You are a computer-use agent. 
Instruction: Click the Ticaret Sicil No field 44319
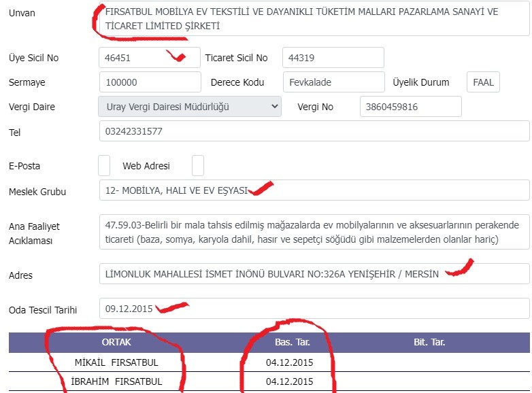(333, 58)
